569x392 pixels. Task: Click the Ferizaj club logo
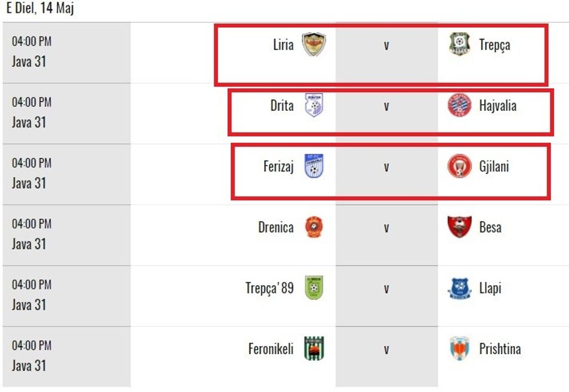pos(314,167)
